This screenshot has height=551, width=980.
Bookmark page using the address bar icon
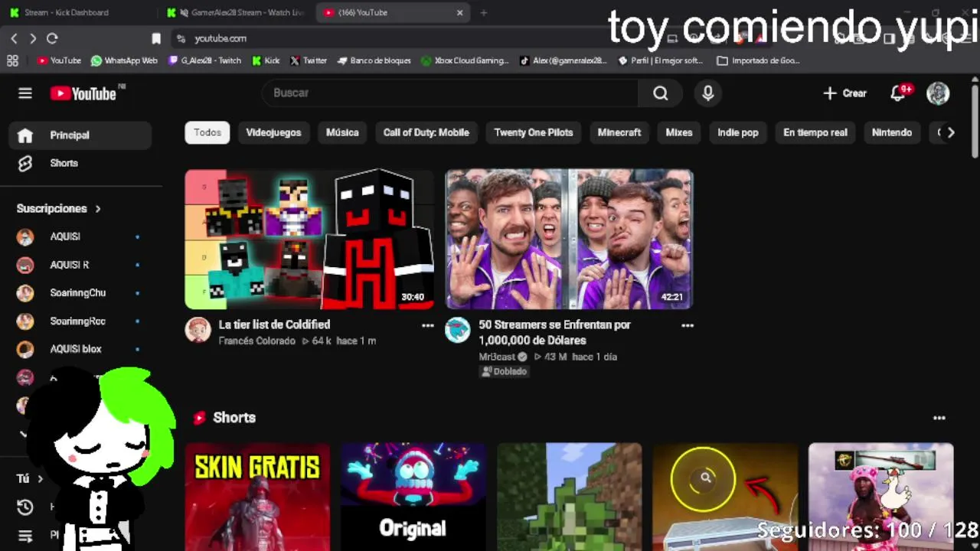click(156, 38)
